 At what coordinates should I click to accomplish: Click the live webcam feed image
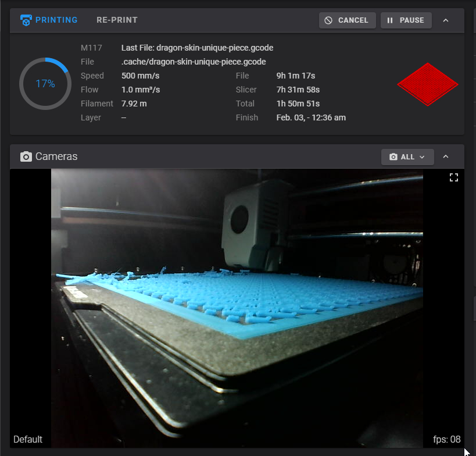point(237,308)
